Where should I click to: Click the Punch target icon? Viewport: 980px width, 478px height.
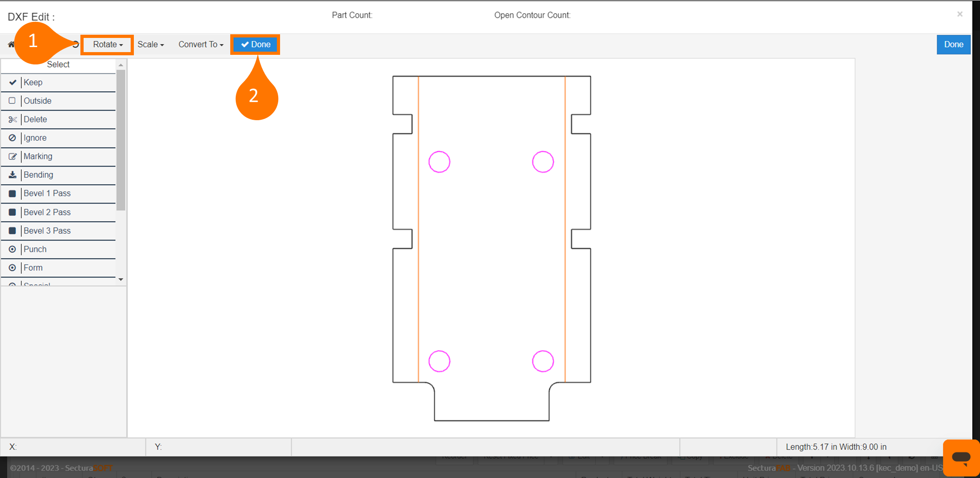coord(12,249)
